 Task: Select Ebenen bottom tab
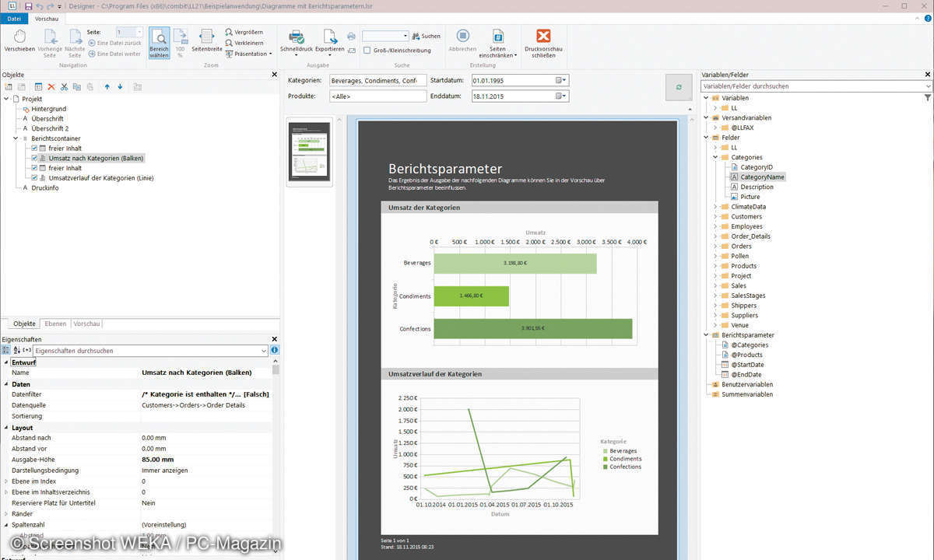(55, 324)
